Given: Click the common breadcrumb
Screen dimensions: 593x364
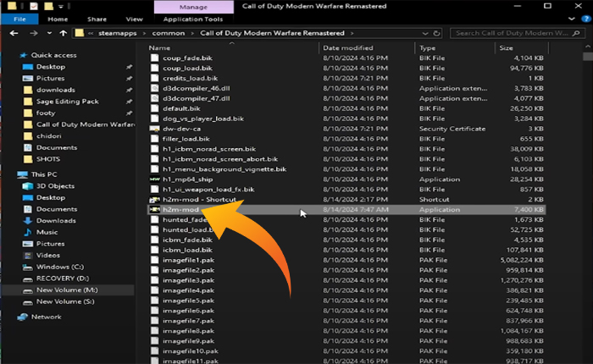Looking at the screenshot, I should tap(169, 33).
